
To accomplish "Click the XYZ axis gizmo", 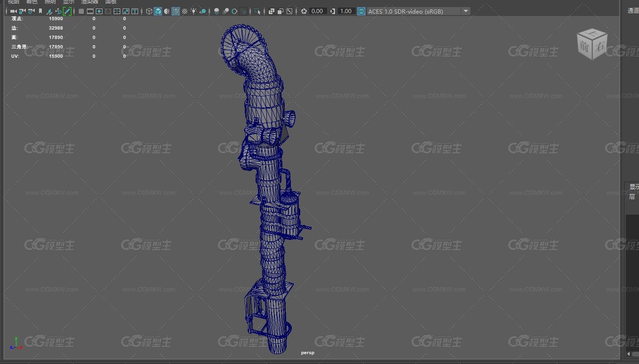I will [16, 344].
